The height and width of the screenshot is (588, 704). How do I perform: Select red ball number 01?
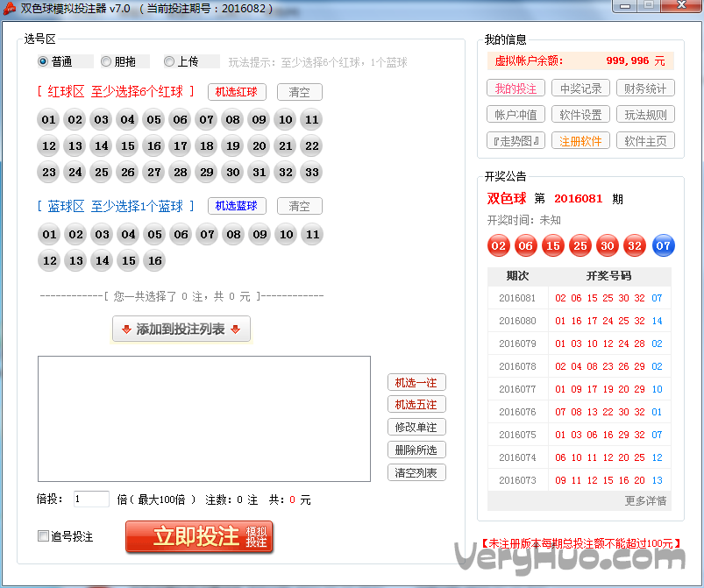pyautogui.click(x=48, y=120)
